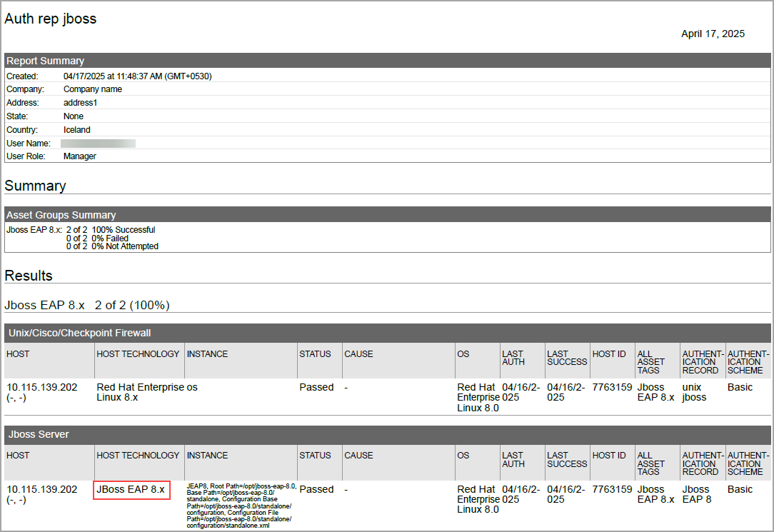Select the Asset Groups Summary header

388,215
